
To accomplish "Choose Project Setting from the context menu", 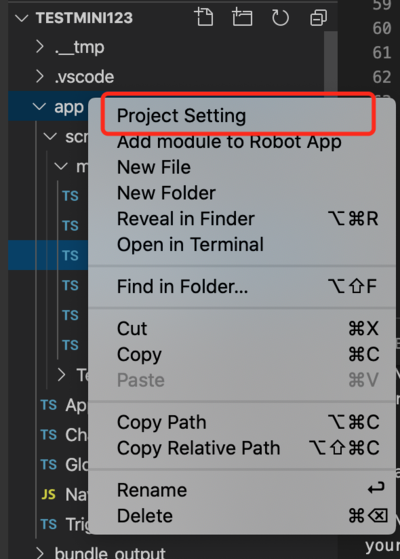I will coord(181,116).
